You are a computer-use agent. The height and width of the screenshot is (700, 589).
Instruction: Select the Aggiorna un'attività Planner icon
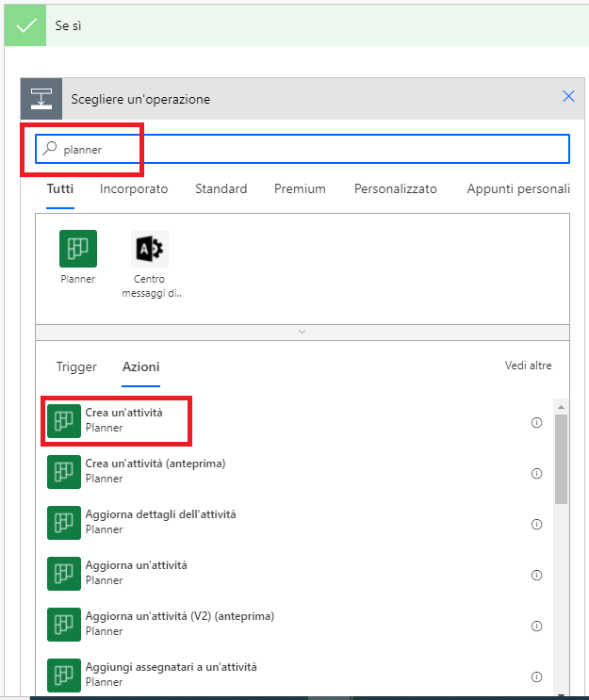pos(64,574)
